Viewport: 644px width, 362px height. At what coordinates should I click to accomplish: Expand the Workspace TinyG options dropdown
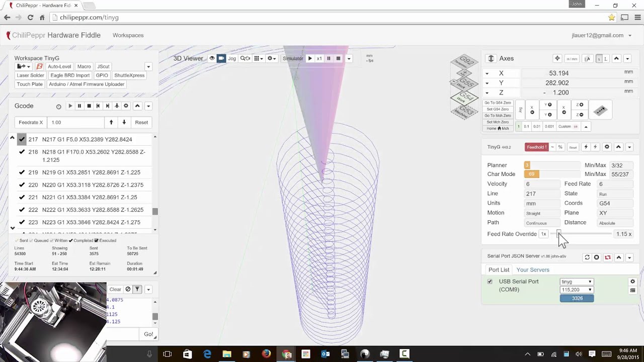(x=148, y=66)
